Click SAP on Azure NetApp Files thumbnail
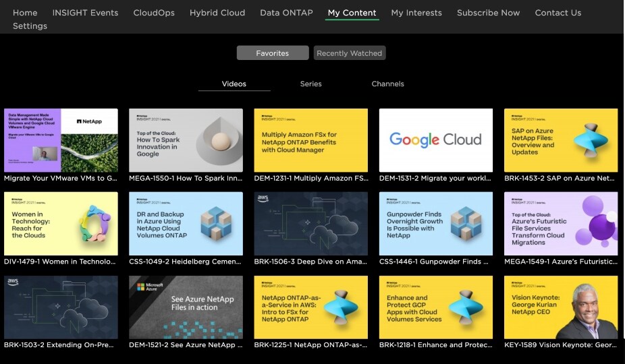This screenshot has width=625, height=364. tap(560, 140)
